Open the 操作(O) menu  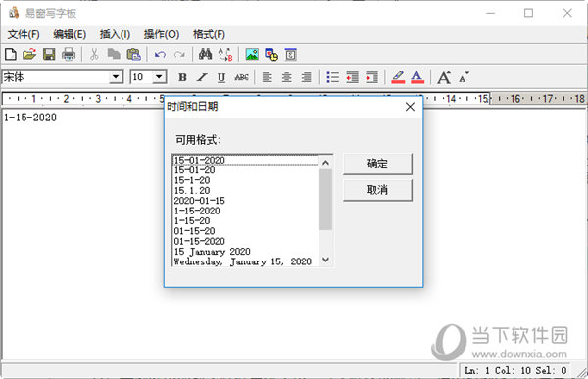162,35
